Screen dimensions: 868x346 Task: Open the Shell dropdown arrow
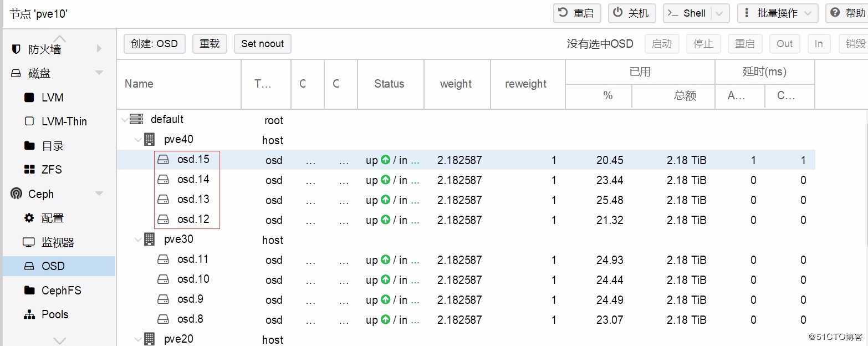click(719, 13)
